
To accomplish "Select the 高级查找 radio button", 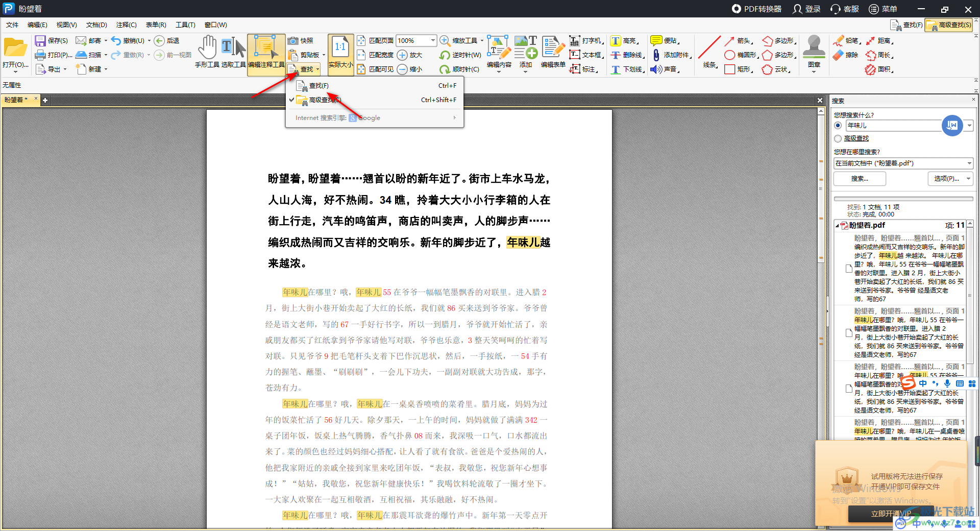I will tap(838, 138).
